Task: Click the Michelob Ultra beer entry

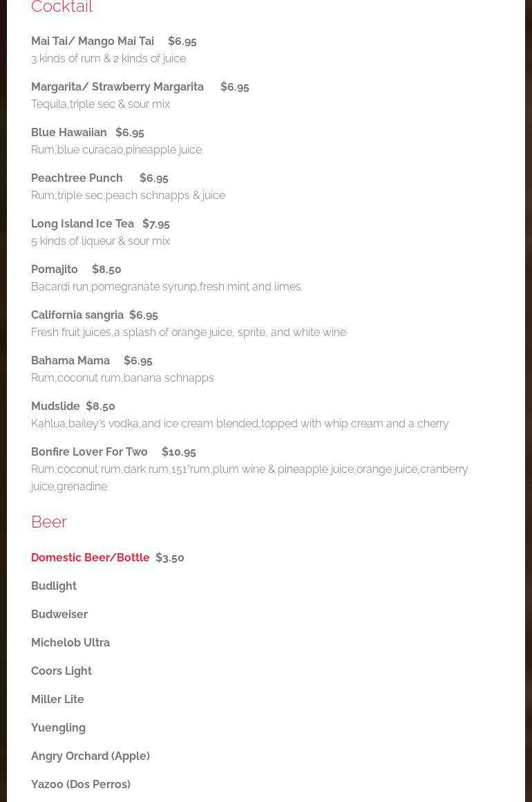Action: 70,642
